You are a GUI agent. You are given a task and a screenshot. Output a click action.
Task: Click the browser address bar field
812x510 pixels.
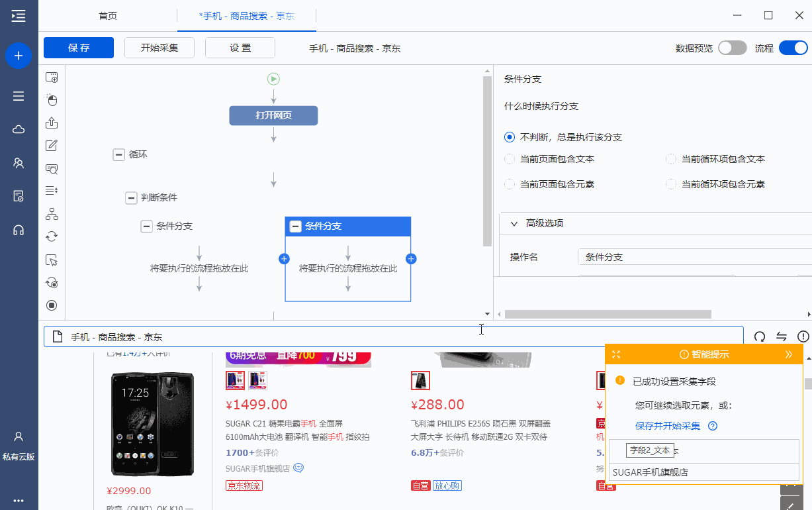(x=394, y=336)
